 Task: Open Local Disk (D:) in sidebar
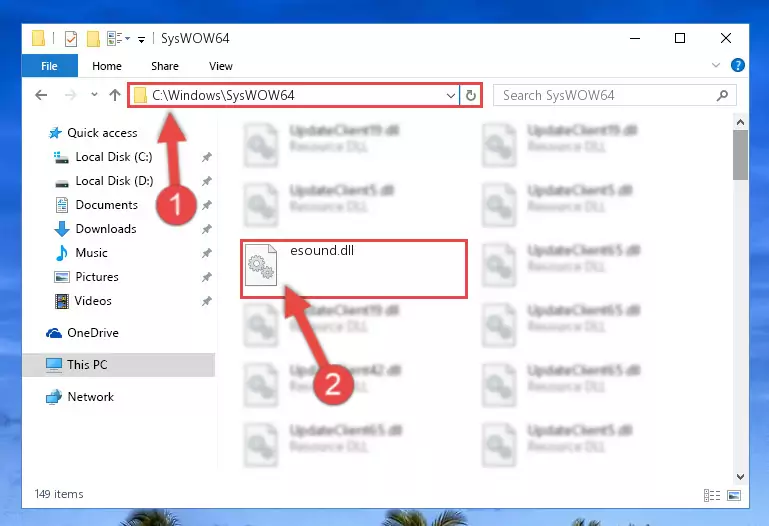(114, 181)
